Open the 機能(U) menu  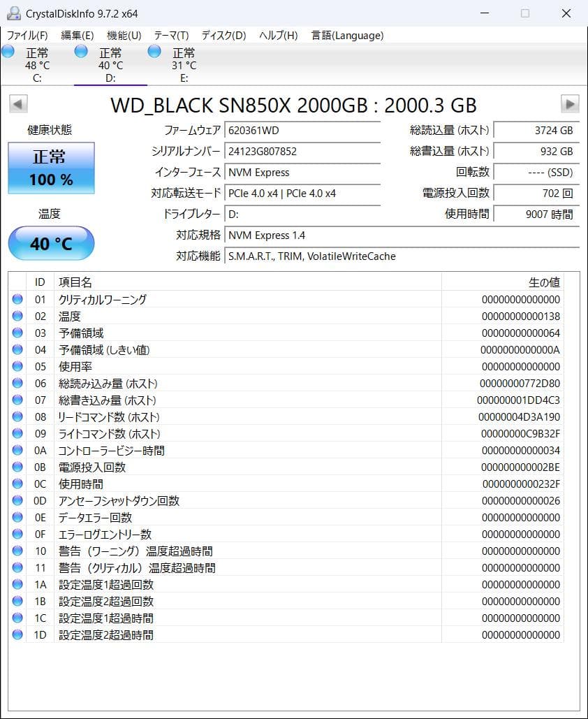pos(124,36)
